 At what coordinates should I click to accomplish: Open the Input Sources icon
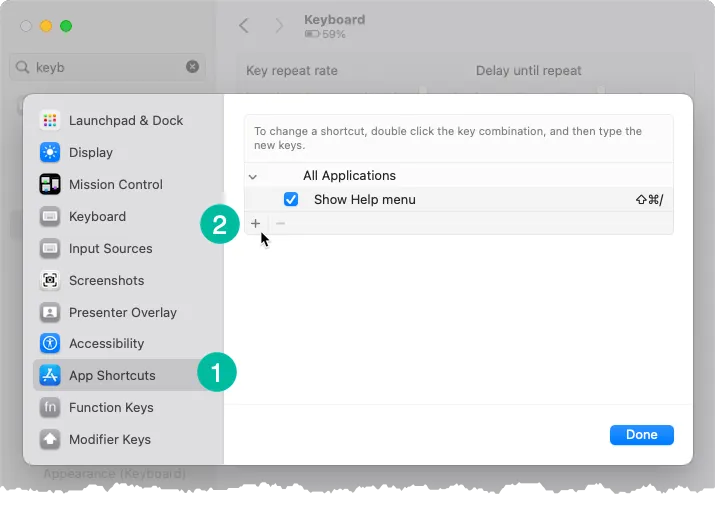tap(50, 249)
